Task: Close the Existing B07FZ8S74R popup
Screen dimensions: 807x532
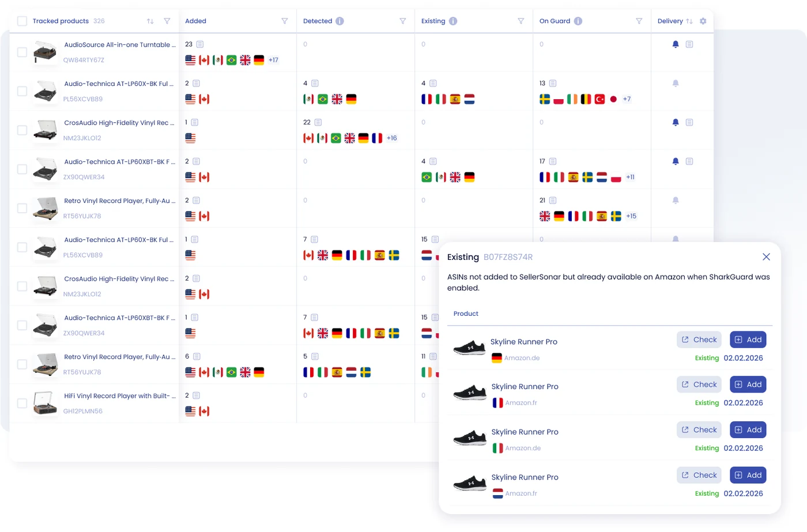Action: pos(766,256)
